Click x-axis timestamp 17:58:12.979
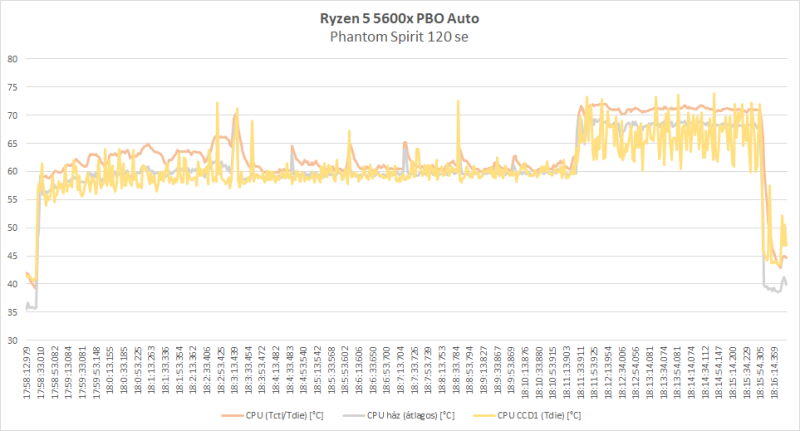This screenshot has width=800, height=431. pos(27,373)
